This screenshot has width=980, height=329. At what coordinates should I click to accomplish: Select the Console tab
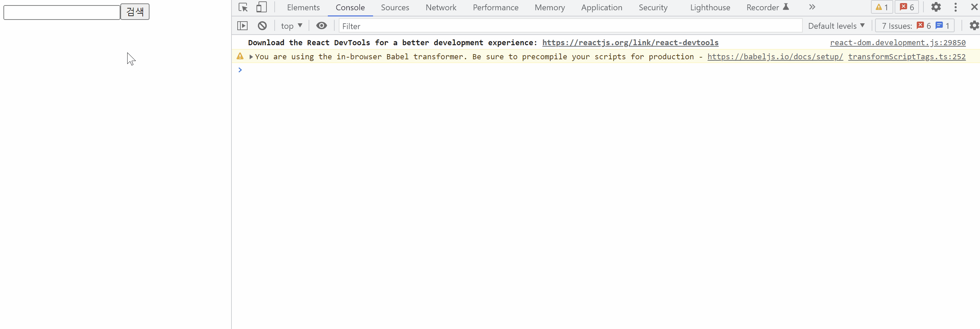(350, 7)
